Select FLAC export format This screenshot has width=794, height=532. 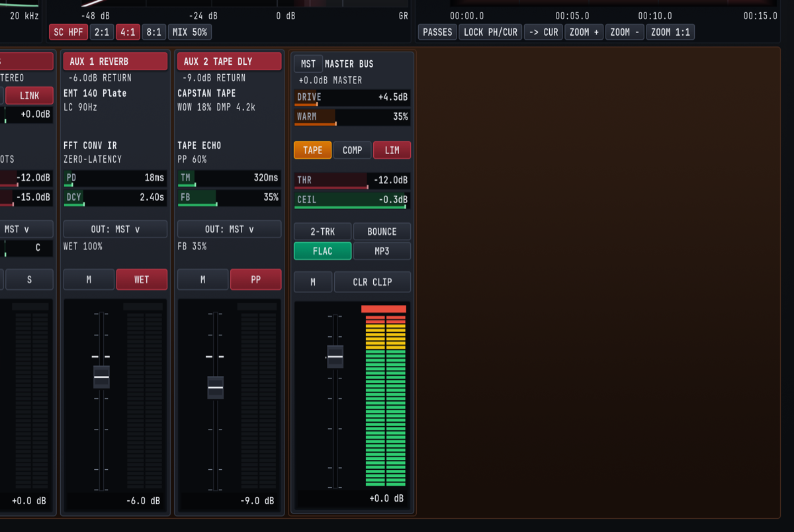click(x=322, y=251)
